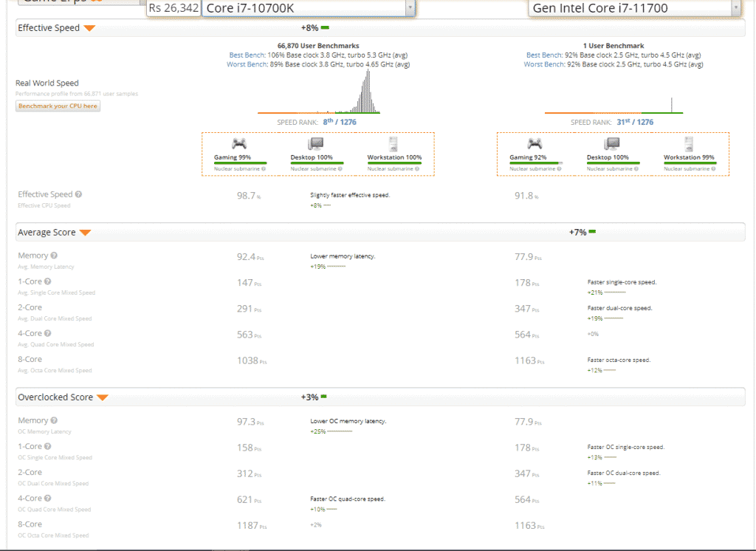
Task: Click the Nuclear submarine help icon under Workstation 99%
Action: pos(713,169)
